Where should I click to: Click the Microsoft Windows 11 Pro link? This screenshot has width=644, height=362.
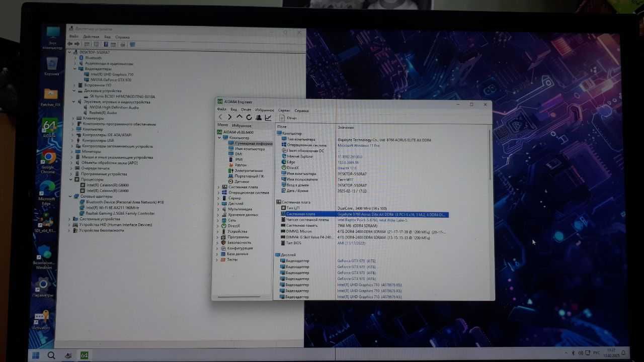358,145
